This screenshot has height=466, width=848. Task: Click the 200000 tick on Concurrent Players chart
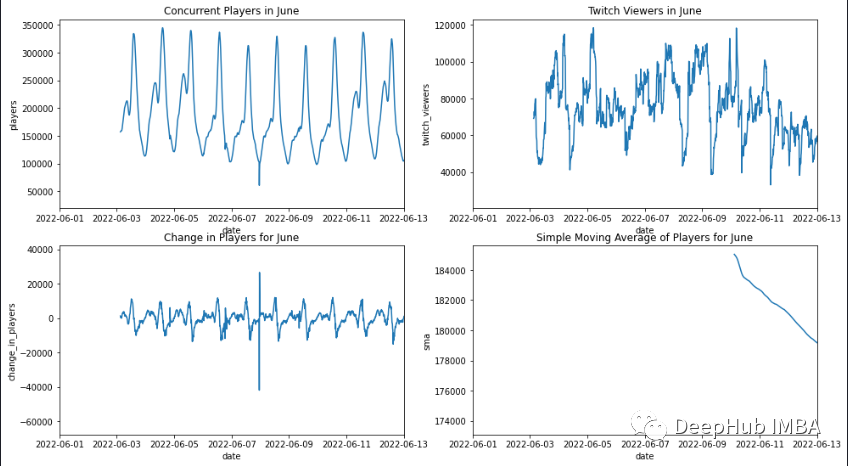(37, 109)
